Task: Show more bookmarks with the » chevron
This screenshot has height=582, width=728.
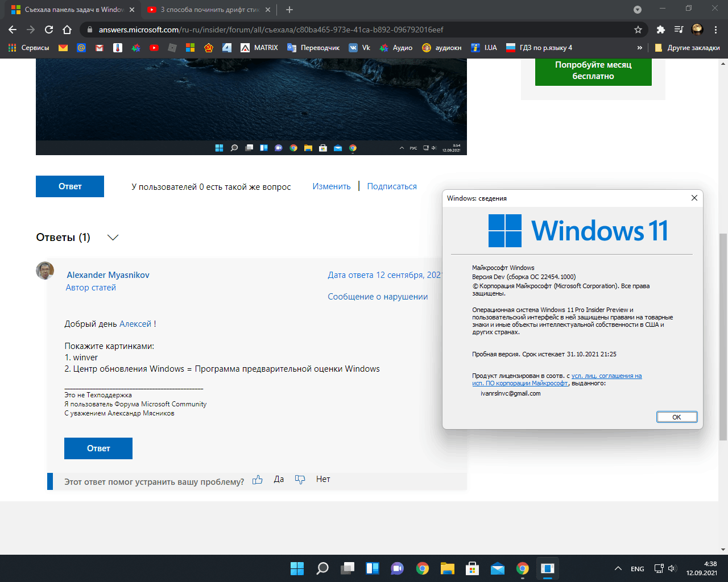Action: coord(640,48)
